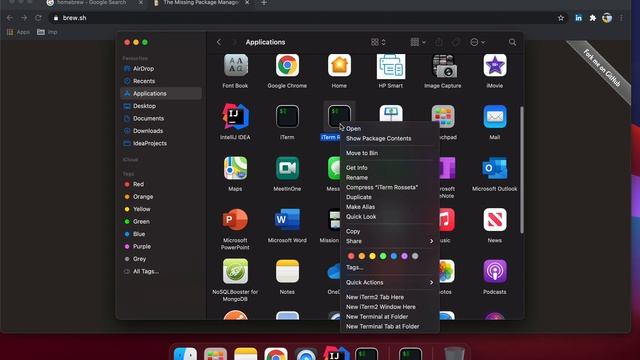Image resolution: width=640 pixels, height=360 pixels.
Task: Open the Finder action menu dropdown
Action: [477, 42]
